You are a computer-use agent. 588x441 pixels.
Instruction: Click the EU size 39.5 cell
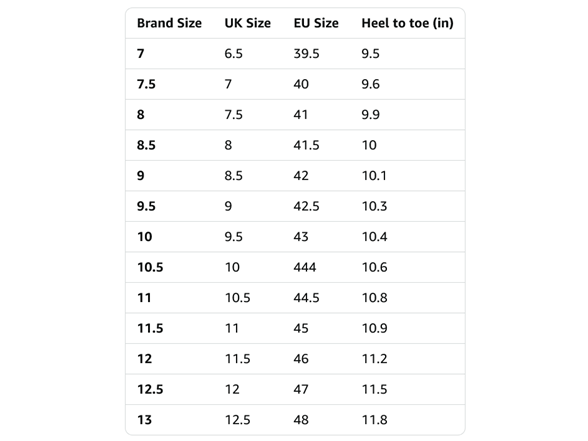pos(306,54)
